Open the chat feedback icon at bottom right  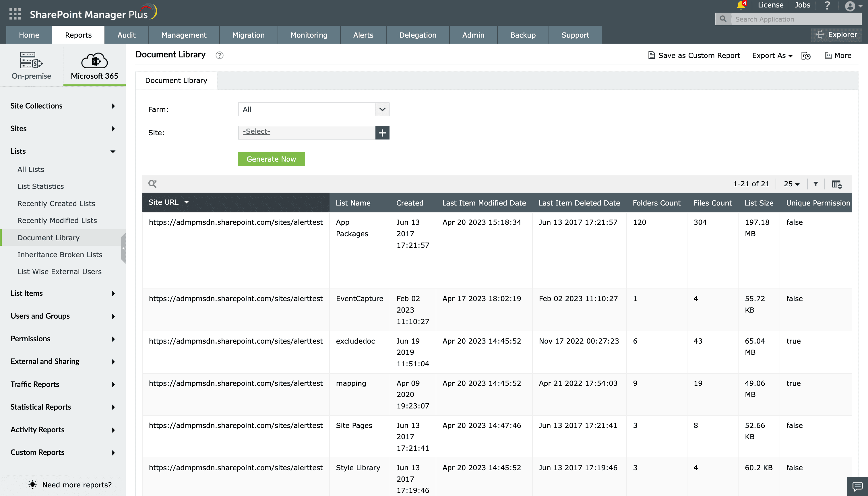(x=857, y=487)
